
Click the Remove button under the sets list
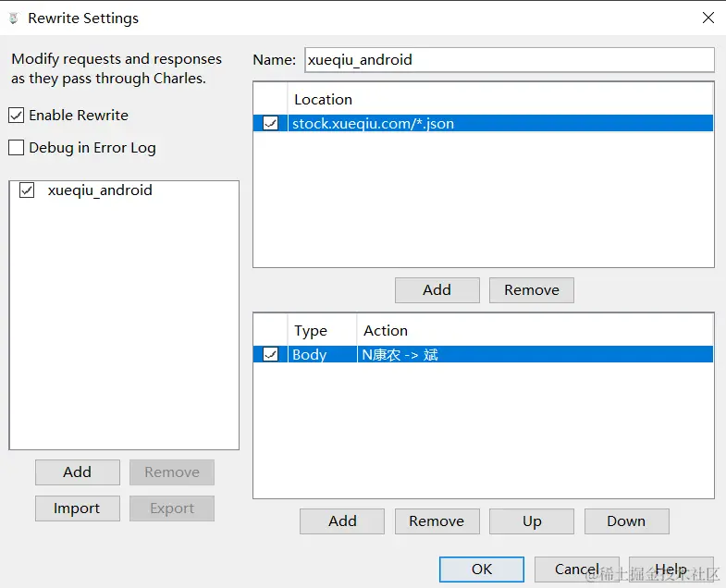pos(172,472)
